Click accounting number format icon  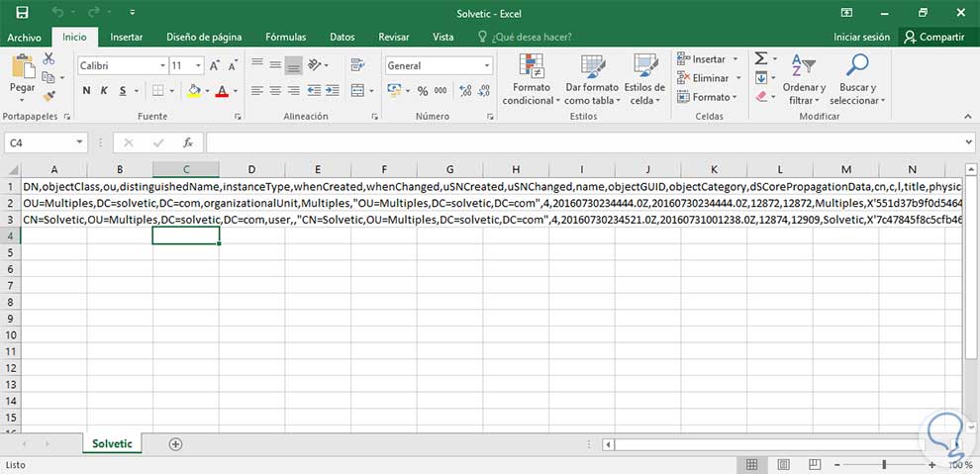(394, 91)
